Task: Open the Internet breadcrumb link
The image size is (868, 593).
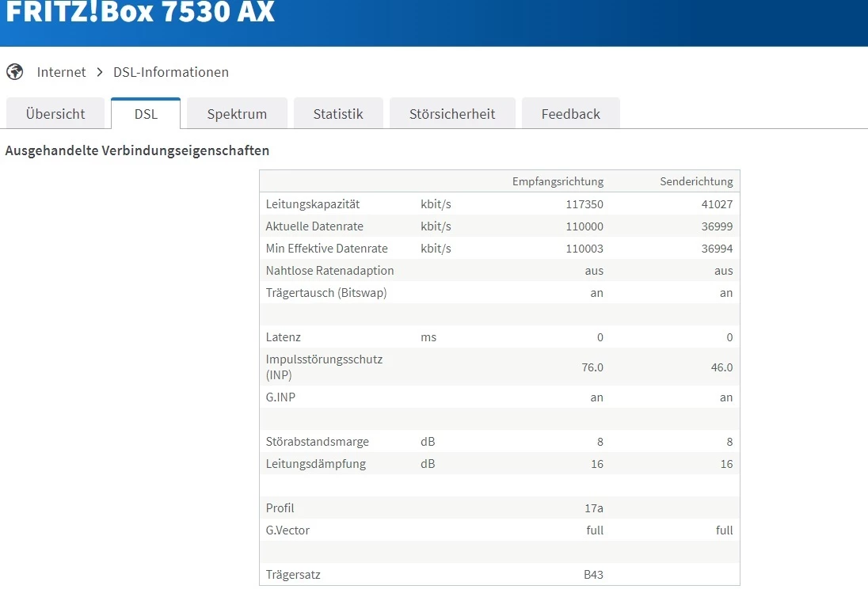Action: 61,72
